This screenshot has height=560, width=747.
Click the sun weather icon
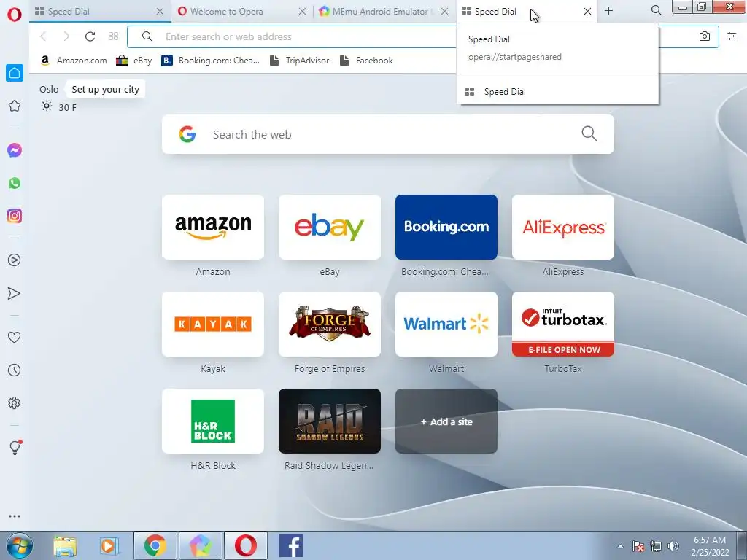(47, 106)
